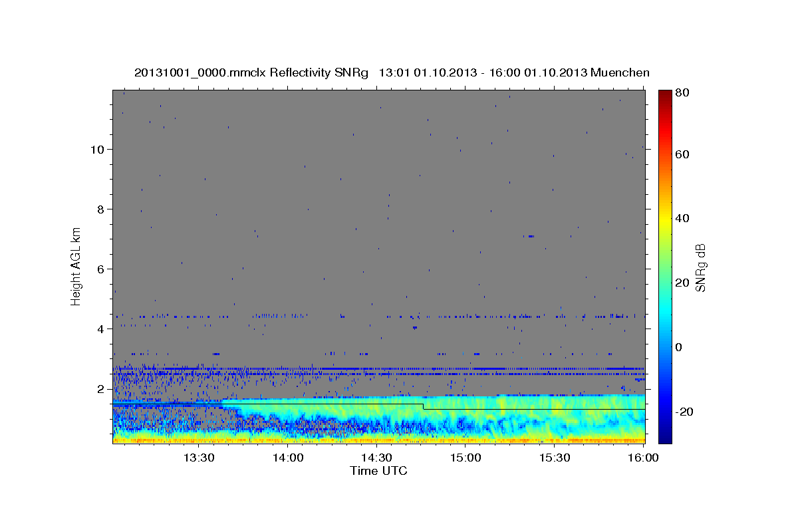Click the height tick label 6
The height and width of the screenshot is (532, 798).
[102, 269]
